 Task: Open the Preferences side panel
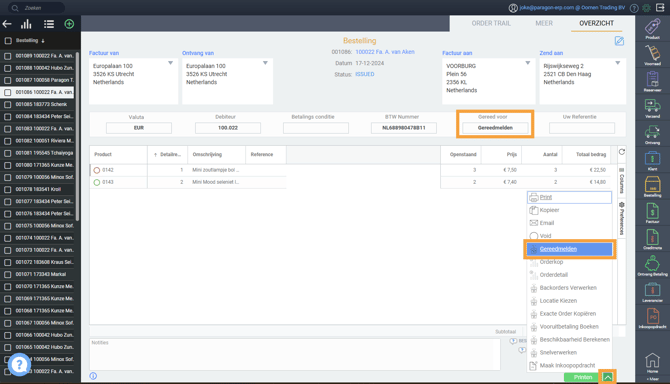[x=622, y=218]
